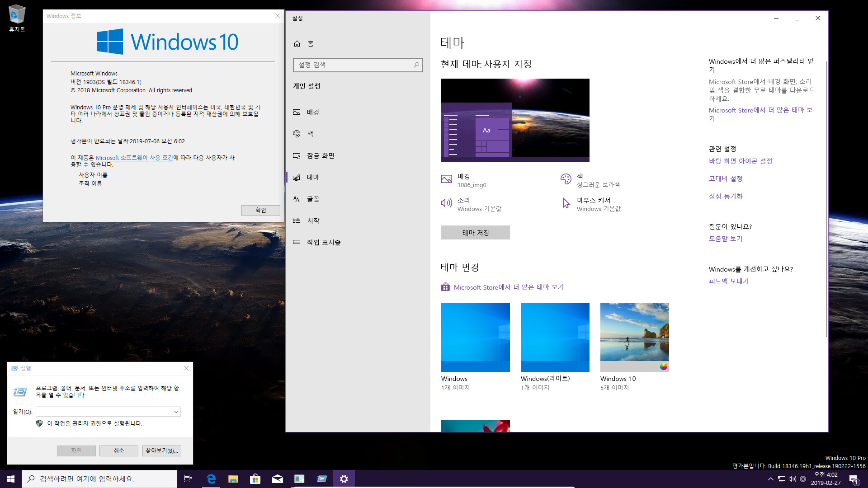Maximize the Settings window
Viewport: 868px width, 488px height.
797,18
